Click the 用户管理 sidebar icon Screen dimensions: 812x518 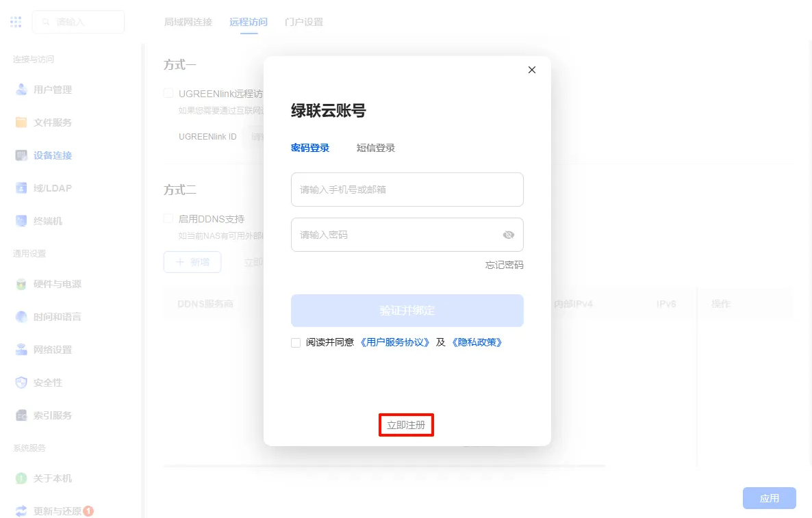21,90
